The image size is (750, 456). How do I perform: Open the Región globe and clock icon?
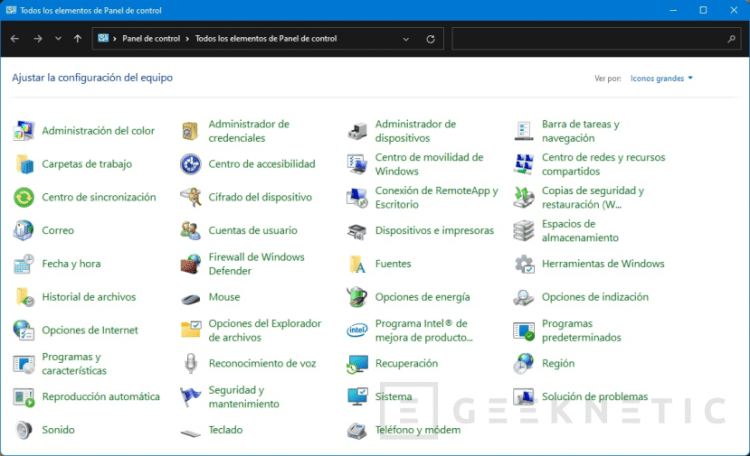coord(524,363)
